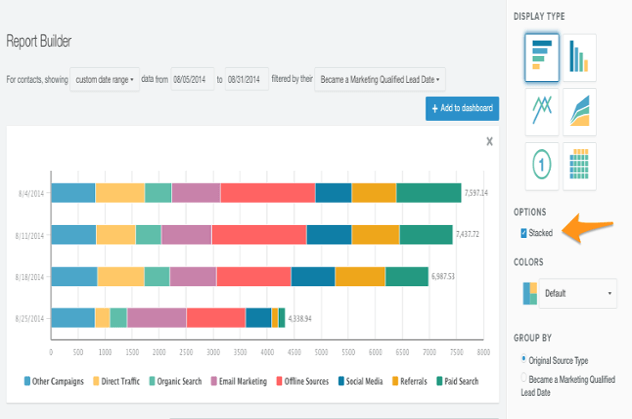This screenshot has height=419, width=632.
Task: Toggle Email Marketing legend swatch
Action: 214,381
